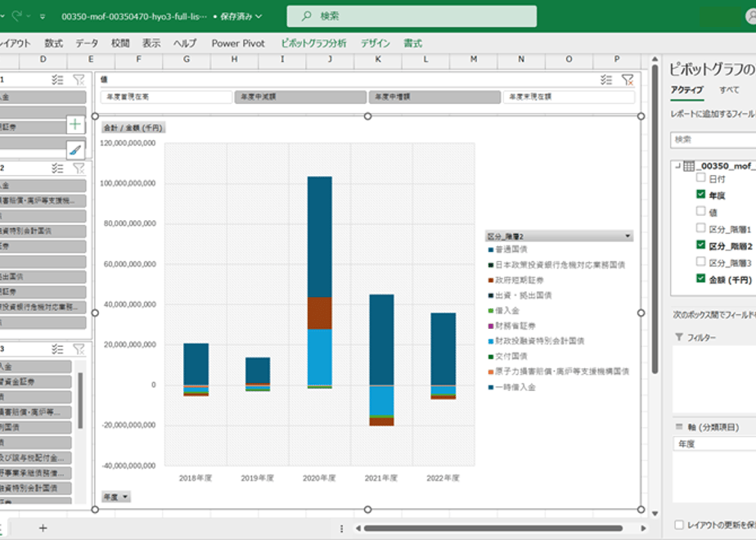Add a new sheet with plus button
The width and height of the screenshot is (756, 540).
[43, 528]
